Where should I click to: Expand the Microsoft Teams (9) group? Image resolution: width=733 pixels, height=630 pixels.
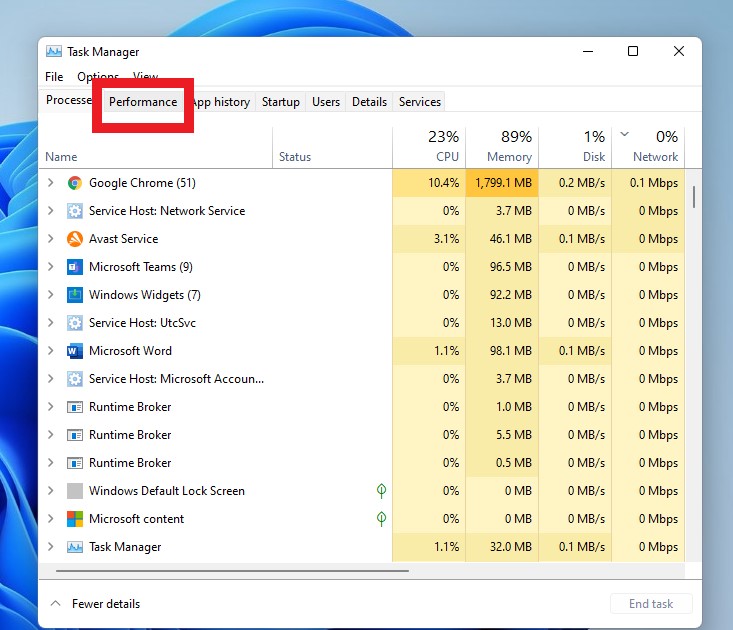[50, 267]
